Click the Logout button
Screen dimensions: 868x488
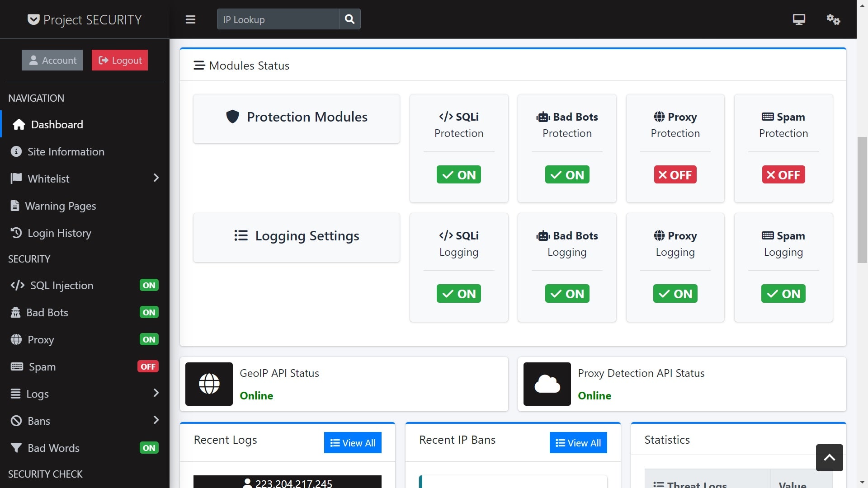tap(119, 60)
